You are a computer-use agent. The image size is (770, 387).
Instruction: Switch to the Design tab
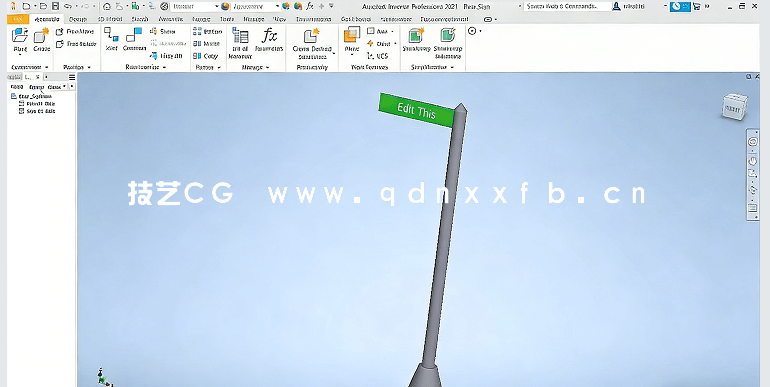point(78,19)
